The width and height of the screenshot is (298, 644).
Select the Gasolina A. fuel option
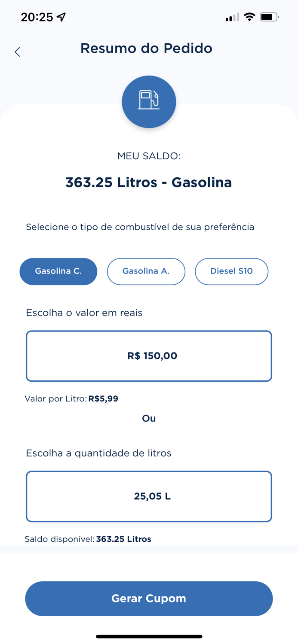click(x=146, y=271)
